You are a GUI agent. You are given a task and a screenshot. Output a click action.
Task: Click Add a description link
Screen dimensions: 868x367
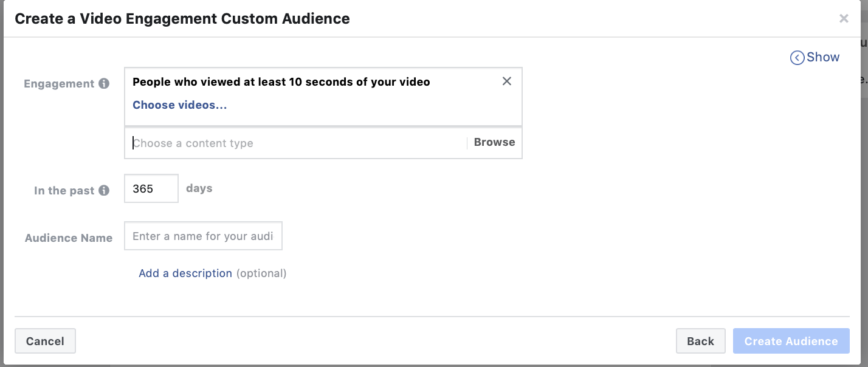click(x=185, y=273)
